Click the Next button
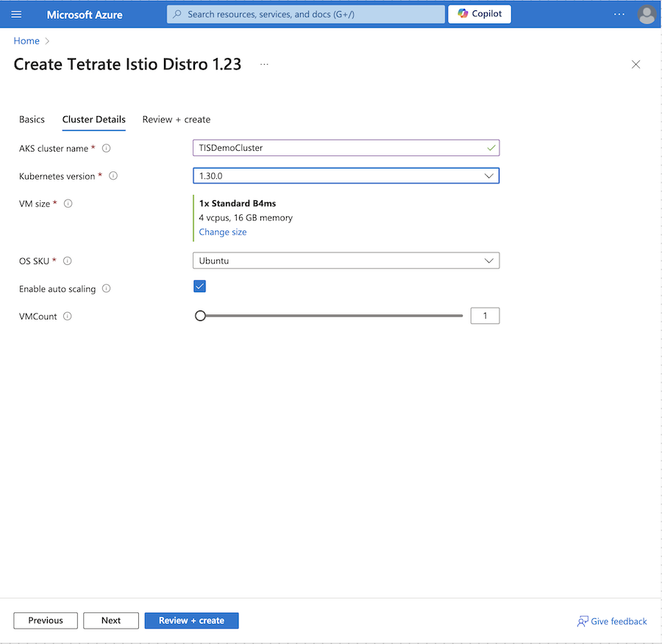The width and height of the screenshot is (662, 644). coord(110,620)
